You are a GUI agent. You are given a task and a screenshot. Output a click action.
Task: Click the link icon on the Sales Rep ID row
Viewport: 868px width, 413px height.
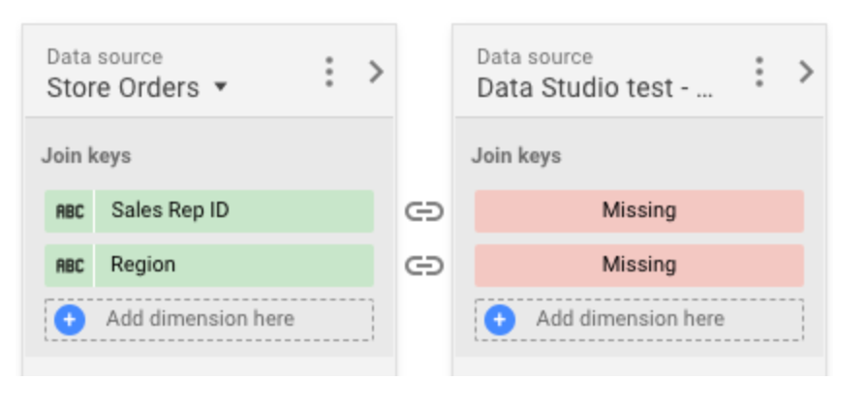[x=423, y=211]
